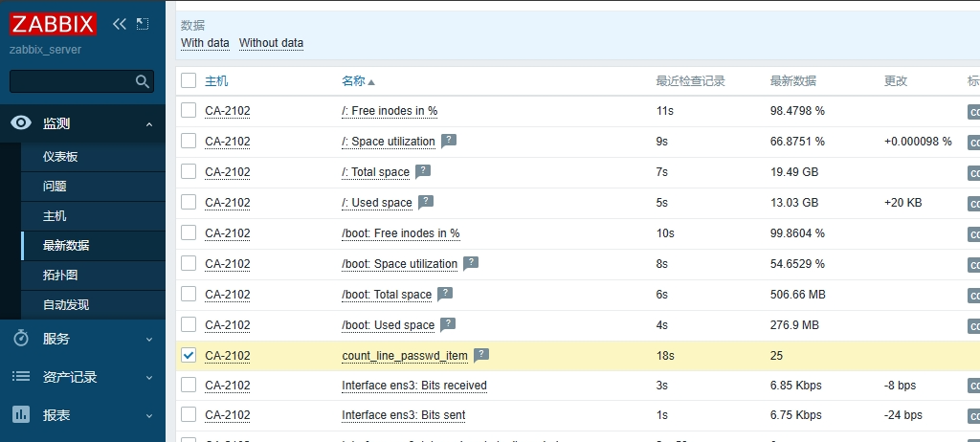Screen dimensions: 980x442
Task: Click help icon beside /: Total space
Action: (422, 171)
